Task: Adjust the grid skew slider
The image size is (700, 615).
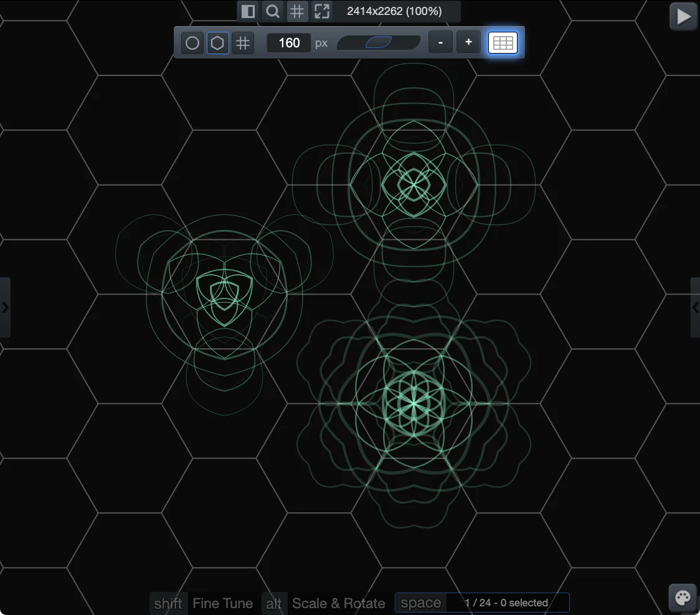Action: click(379, 43)
